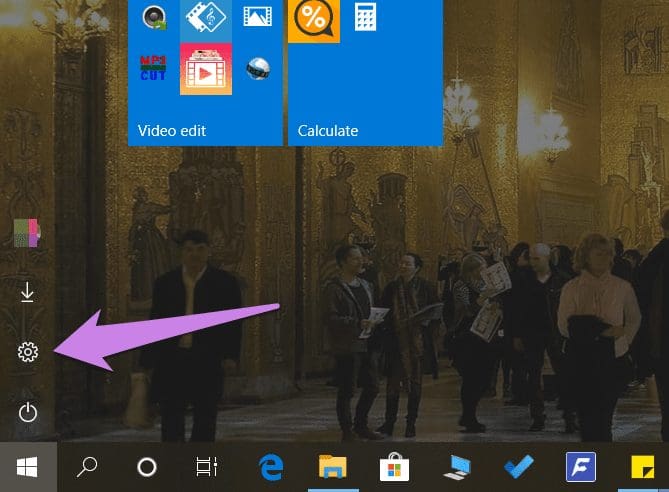Select the Calculate group label
The image size is (669, 492).
click(328, 131)
